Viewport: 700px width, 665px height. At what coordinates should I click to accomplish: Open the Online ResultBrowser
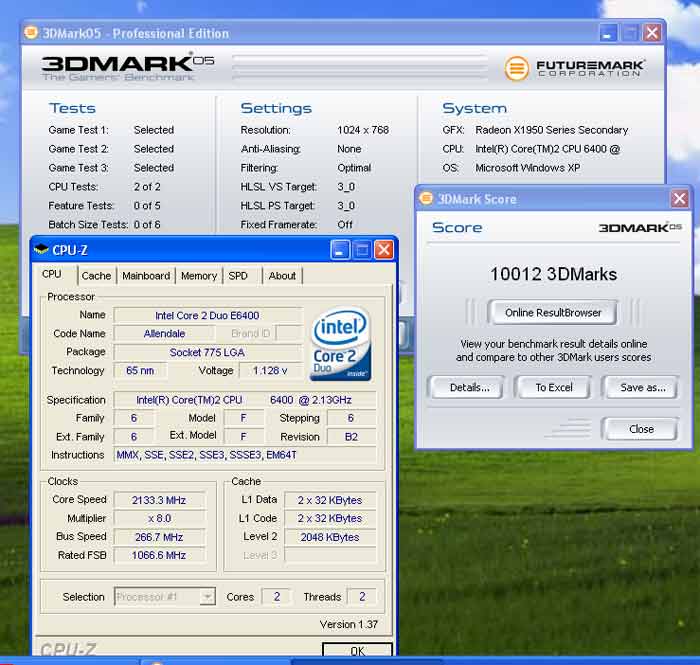[x=553, y=312]
